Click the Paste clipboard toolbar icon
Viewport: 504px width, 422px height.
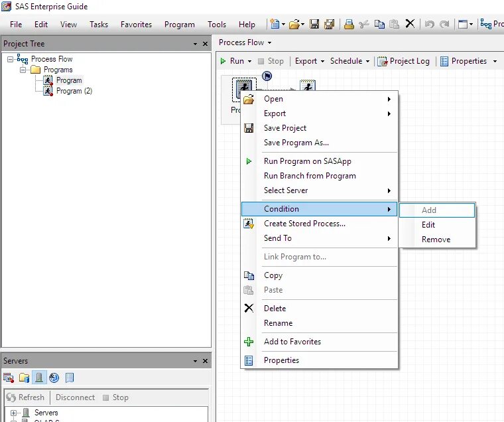pyautogui.click(x=394, y=24)
